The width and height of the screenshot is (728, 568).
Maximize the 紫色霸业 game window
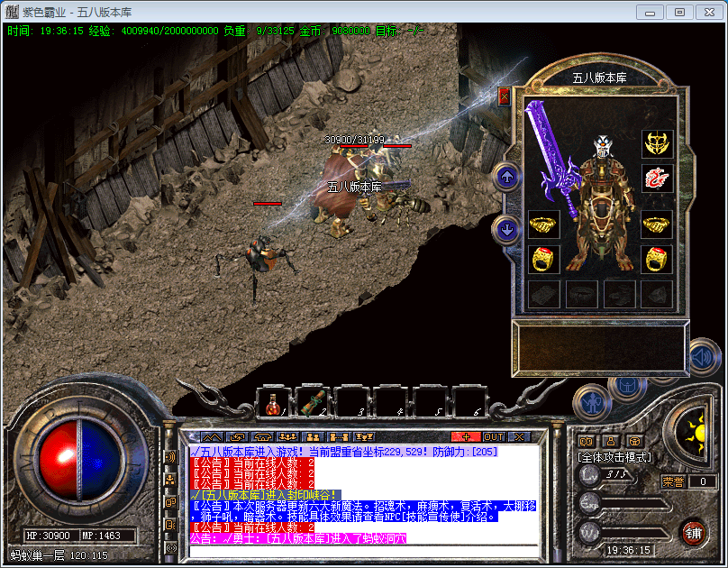point(679,13)
